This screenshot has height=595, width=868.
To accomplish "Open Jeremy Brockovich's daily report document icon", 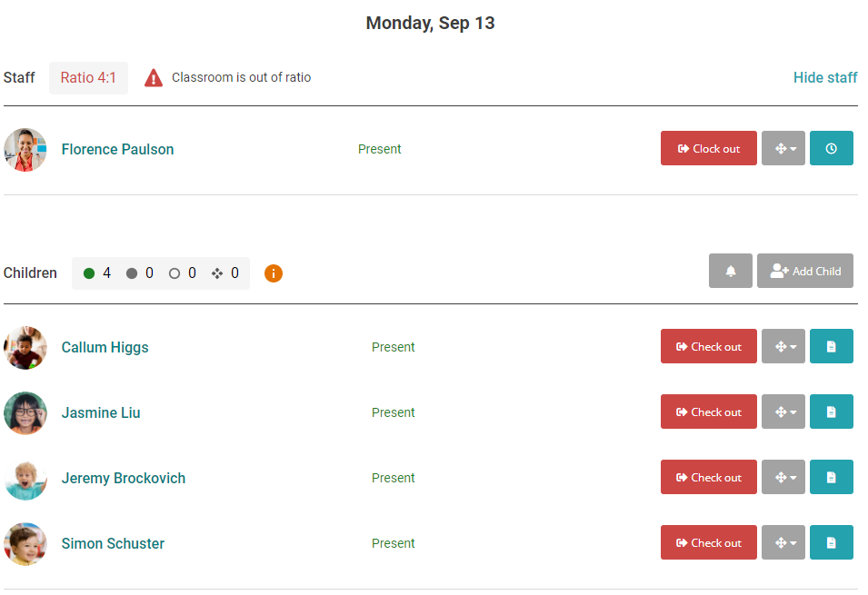I will pos(831,477).
